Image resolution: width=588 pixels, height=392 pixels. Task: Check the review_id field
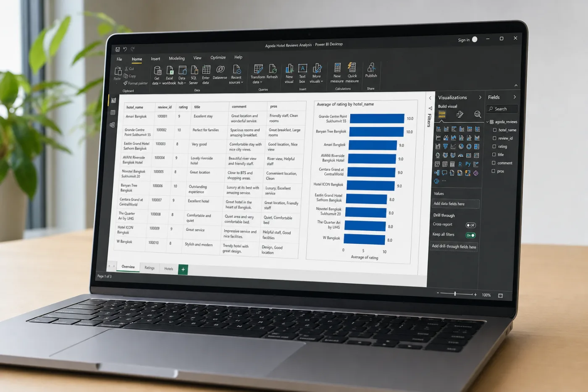click(494, 138)
